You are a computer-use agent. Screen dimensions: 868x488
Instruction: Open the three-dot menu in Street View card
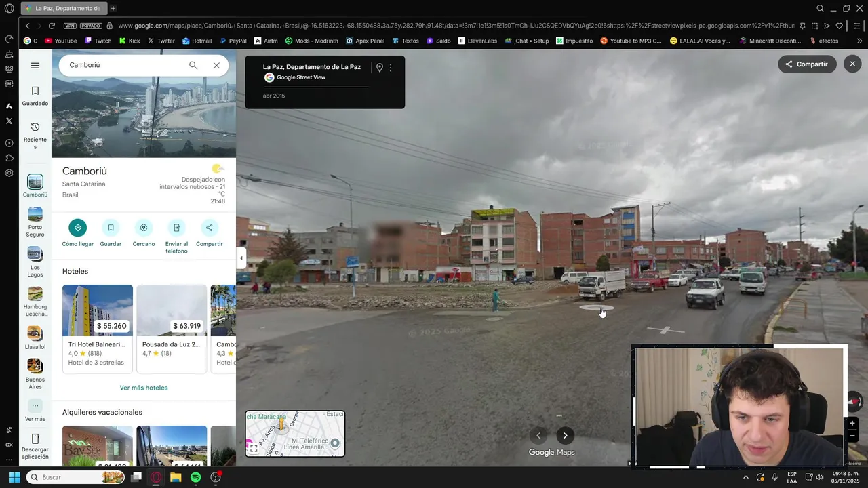pyautogui.click(x=391, y=68)
